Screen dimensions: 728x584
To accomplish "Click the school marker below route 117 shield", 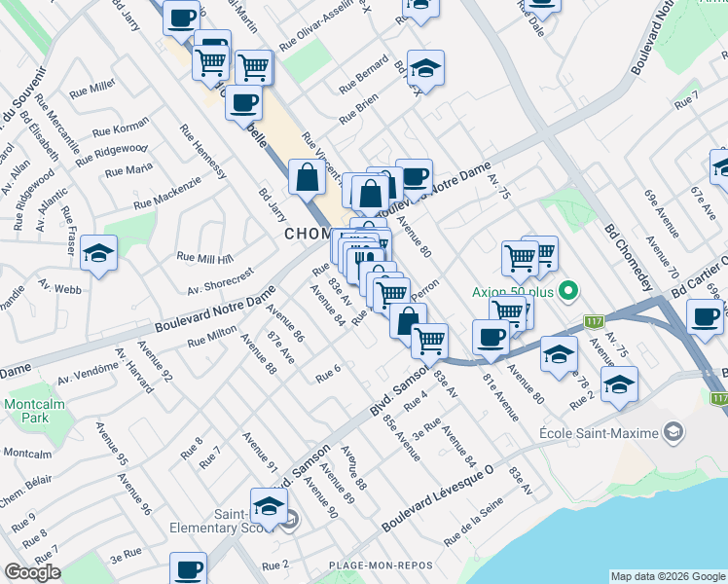I will pos(560,355).
